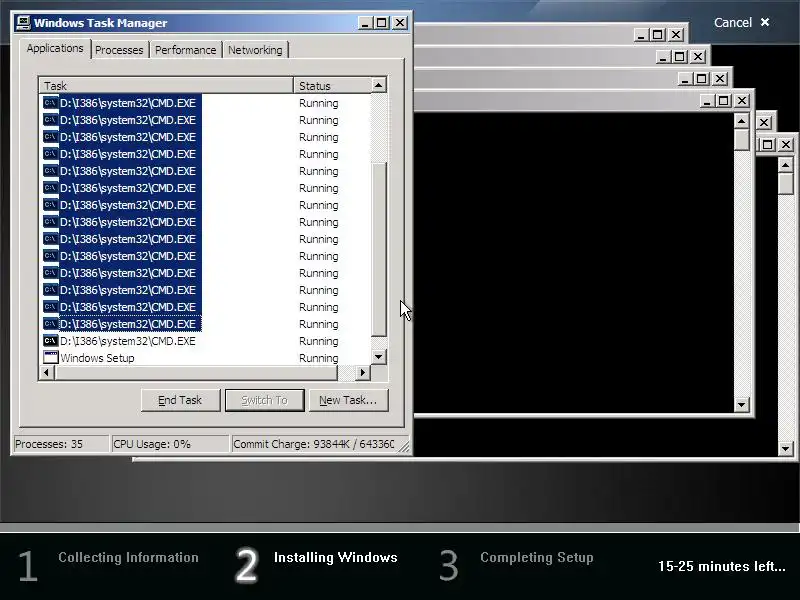This screenshot has width=800, height=600.
Task: Click the Processes: 35 status bar entry
Action: point(61,444)
